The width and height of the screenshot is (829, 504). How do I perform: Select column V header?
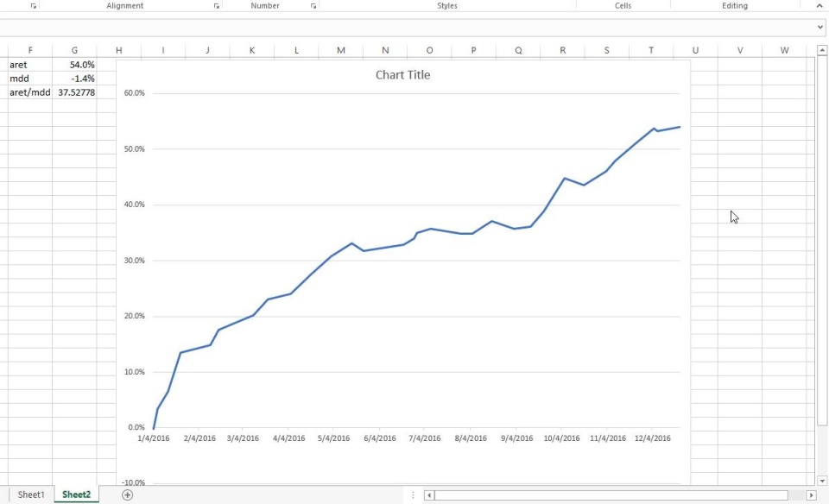[x=740, y=50]
